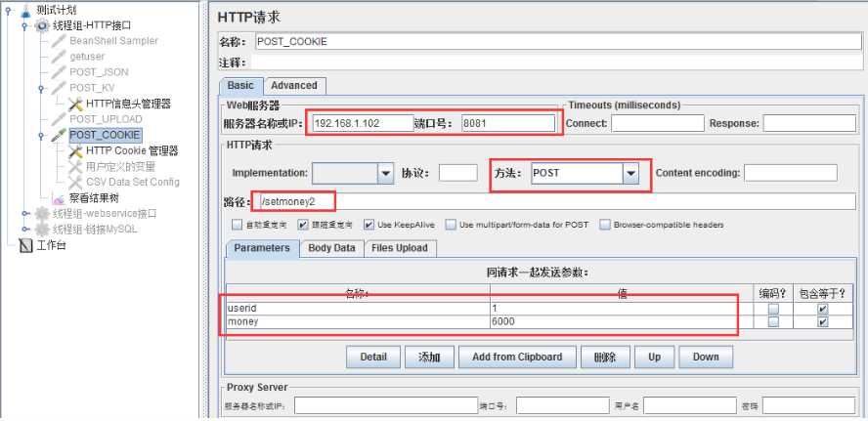Click the 注释 comment field
The height and width of the screenshot is (421, 868).
[556, 63]
